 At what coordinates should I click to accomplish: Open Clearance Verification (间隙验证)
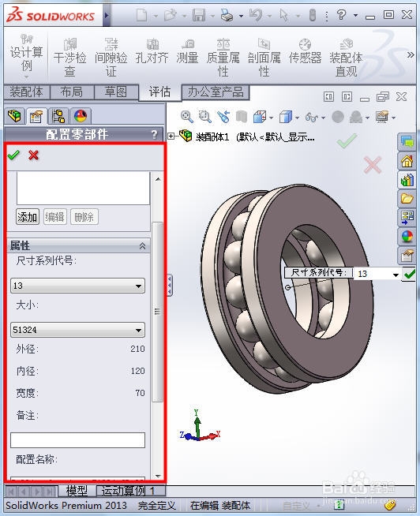coord(111,57)
